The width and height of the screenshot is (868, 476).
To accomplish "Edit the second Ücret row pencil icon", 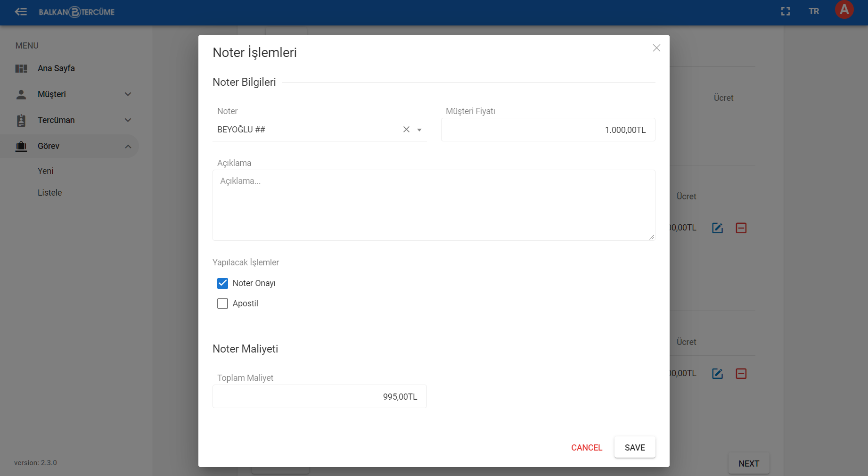I will (x=717, y=374).
